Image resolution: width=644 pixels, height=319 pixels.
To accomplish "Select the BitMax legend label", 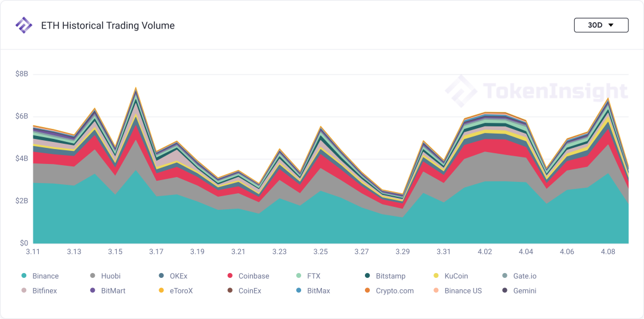I will 318,291.
